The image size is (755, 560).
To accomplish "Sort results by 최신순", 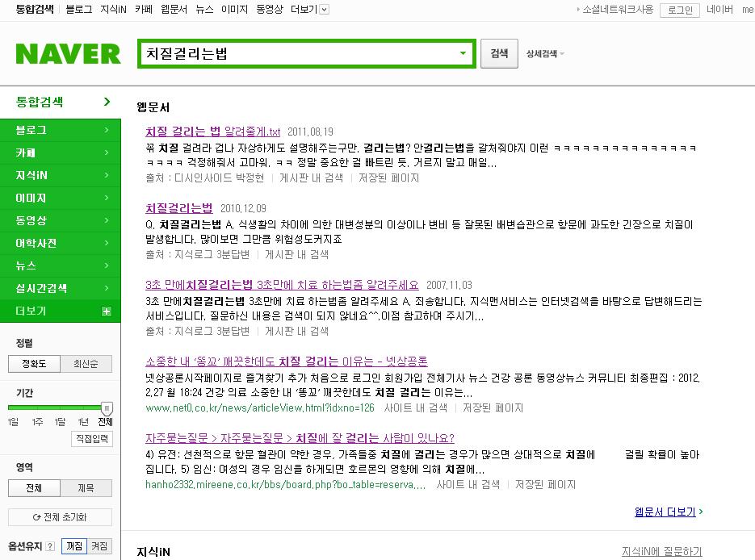I will pos(86,364).
